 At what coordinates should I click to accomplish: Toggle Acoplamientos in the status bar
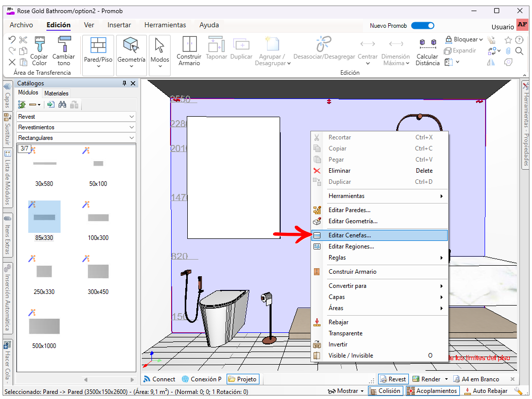(x=433, y=391)
